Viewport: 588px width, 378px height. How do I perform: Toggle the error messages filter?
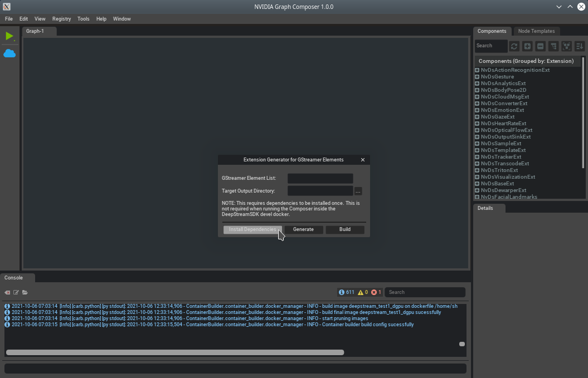376,292
